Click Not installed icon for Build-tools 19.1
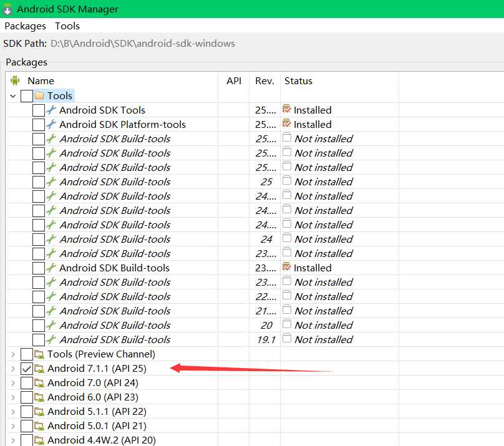Screen dimensions: 504x446 coord(287,339)
